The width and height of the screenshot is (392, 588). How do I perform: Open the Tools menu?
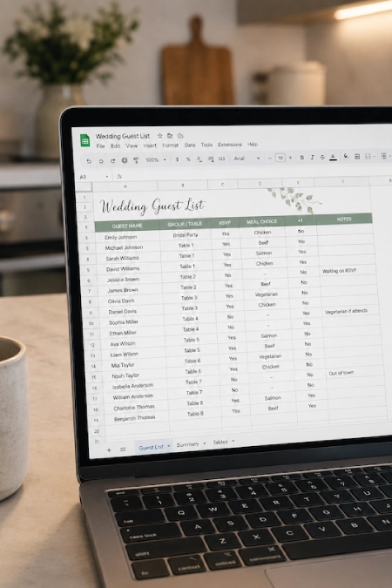click(x=206, y=145)
